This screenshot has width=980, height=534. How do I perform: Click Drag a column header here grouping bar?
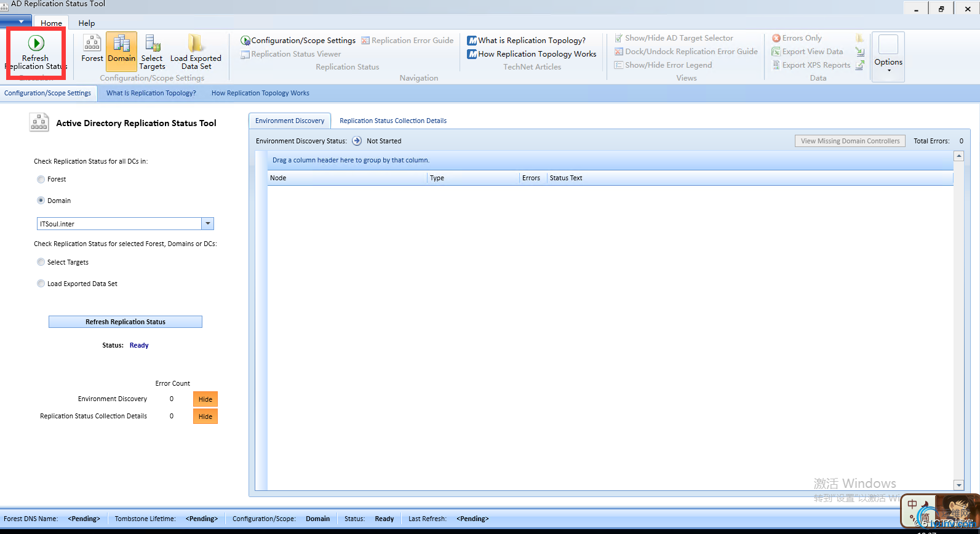610,160
